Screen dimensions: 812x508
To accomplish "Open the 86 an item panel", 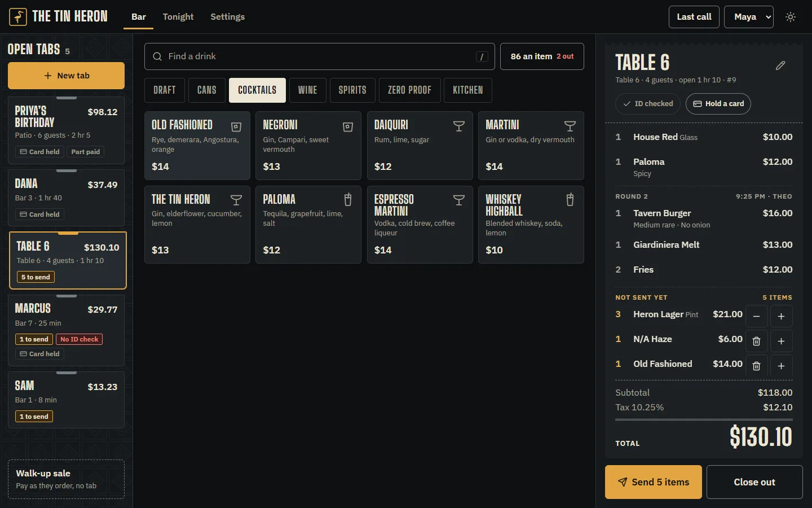I will [542, 56].
